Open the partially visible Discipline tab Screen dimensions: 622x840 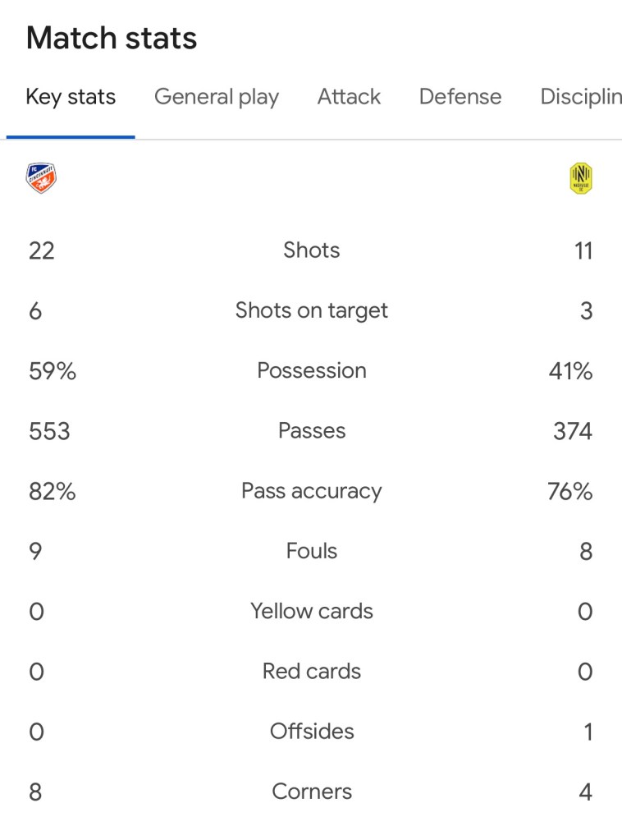(x=580, y=97)
